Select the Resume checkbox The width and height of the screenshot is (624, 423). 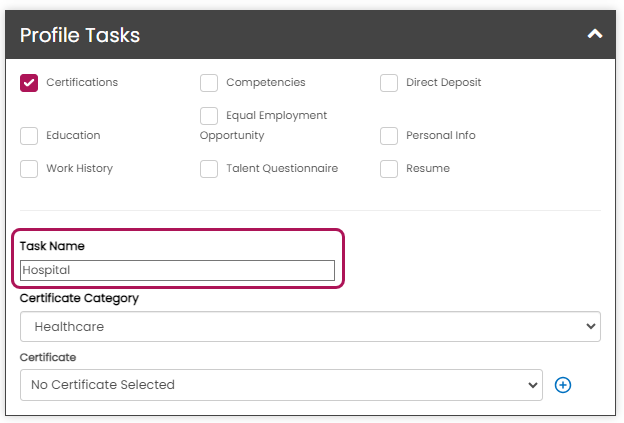[x=389, y=169]
